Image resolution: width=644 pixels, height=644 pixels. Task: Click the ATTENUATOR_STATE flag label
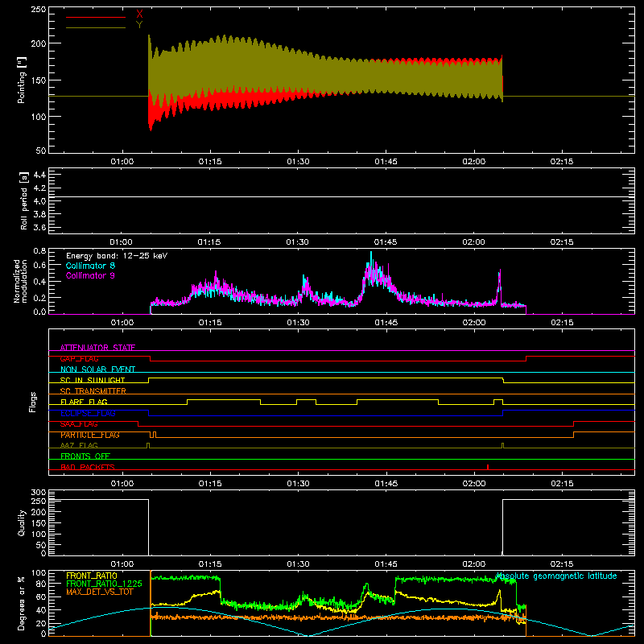(97, 348)
